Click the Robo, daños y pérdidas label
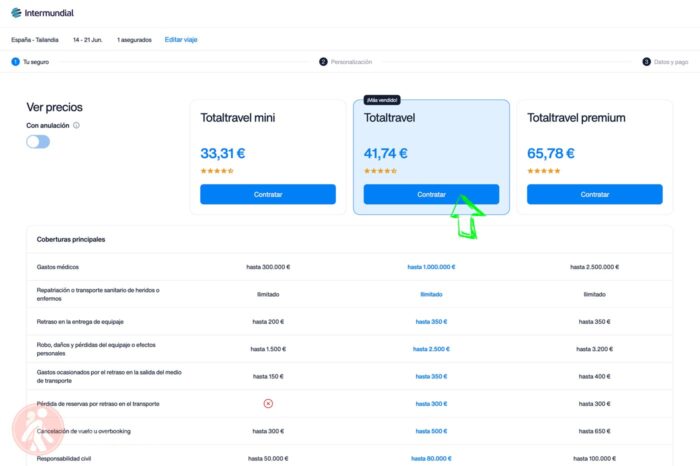The image size is (700, 466). [x=96, y=349]
